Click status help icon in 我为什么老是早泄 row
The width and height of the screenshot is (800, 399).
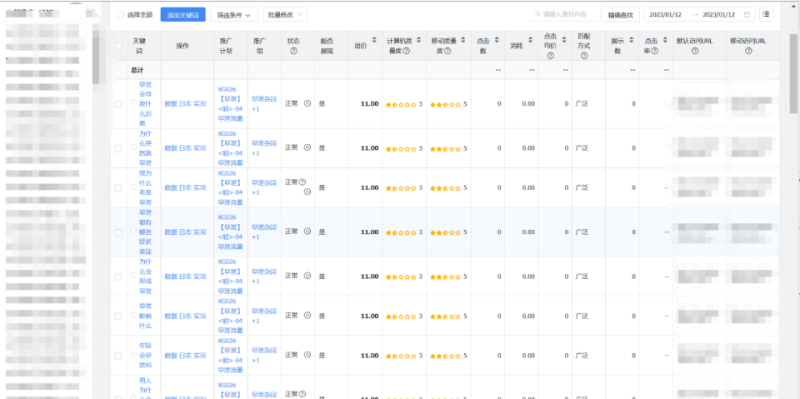302,182
